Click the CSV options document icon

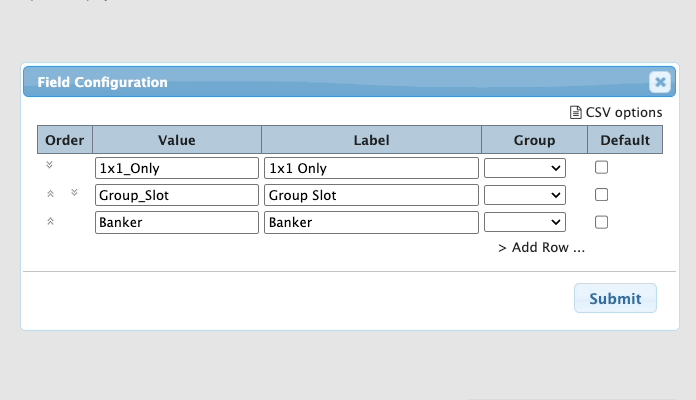575,113
